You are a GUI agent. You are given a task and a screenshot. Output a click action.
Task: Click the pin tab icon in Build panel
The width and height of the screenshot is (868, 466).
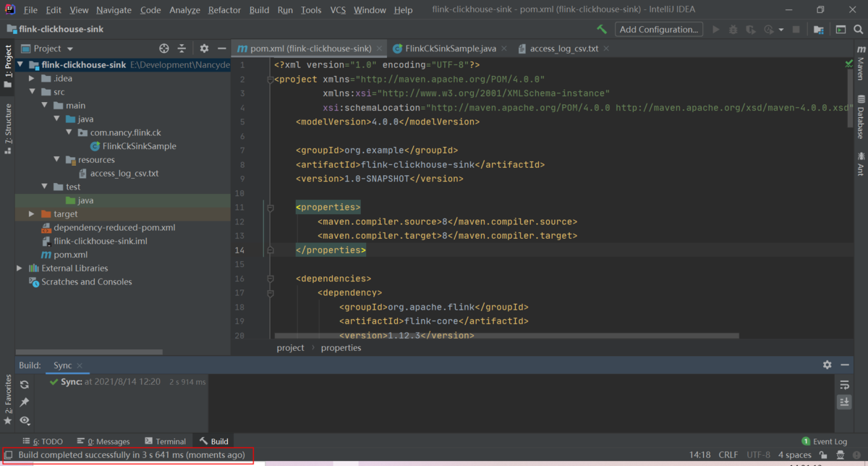click(25, 402)
